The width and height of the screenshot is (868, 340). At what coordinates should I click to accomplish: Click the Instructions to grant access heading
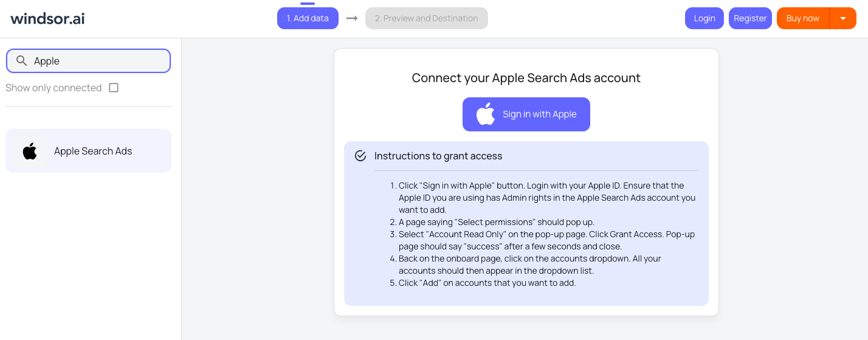click(438, 156)
